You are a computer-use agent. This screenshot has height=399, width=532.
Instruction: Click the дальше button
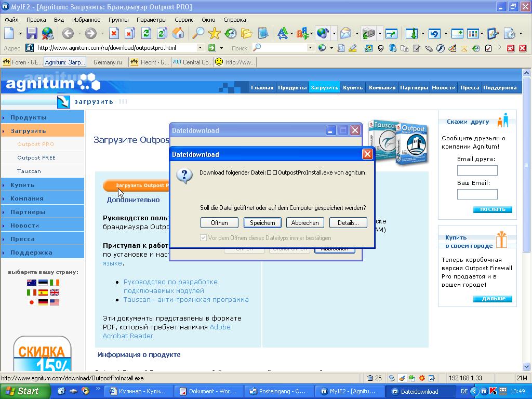tap(493, 299)
